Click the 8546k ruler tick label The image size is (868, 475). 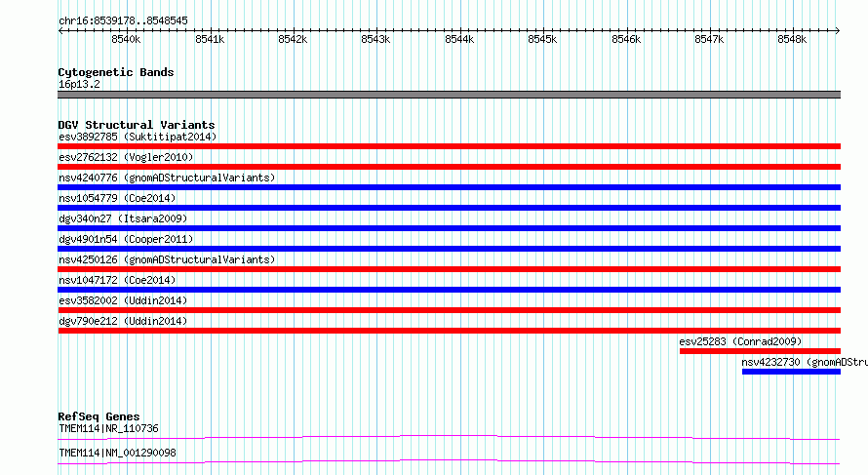point(626,39)
